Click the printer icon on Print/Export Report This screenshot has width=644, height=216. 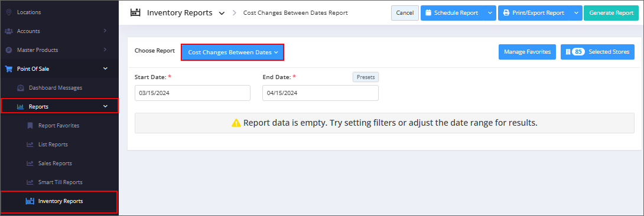pyautogui.click(x=506, y=13)
